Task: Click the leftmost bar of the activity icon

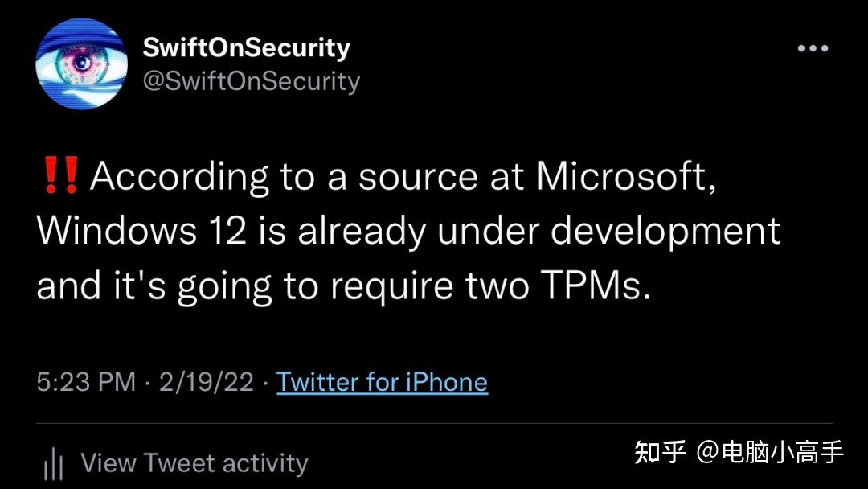Action: click(45, 465)
